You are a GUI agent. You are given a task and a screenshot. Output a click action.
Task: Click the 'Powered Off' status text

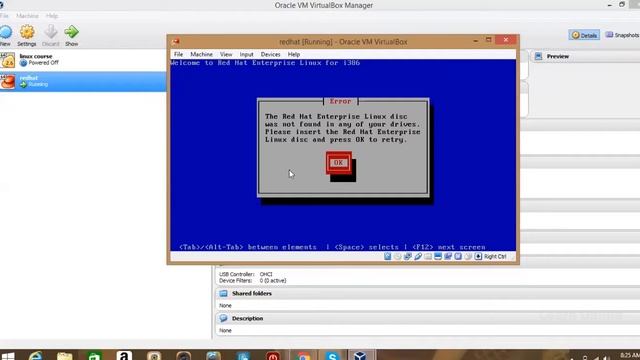(x=44, y=63)
